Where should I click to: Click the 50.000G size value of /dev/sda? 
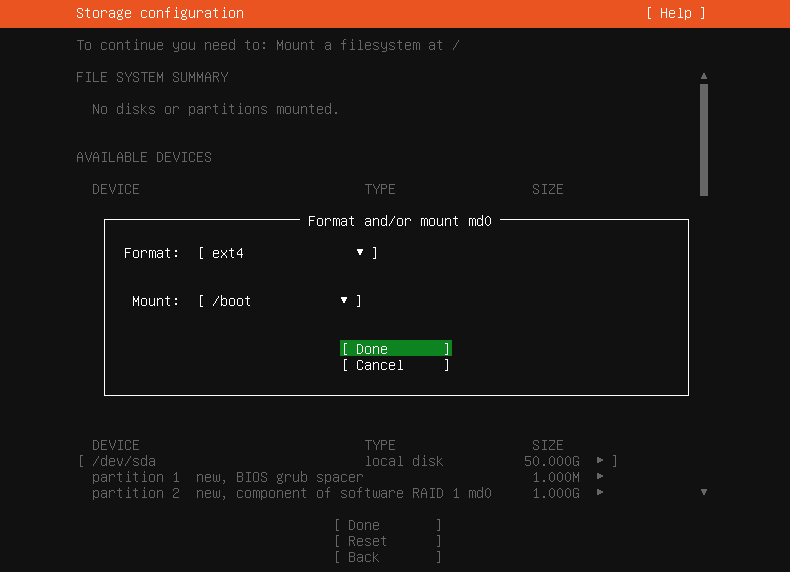pyautogui.click(x=552, y=461)
